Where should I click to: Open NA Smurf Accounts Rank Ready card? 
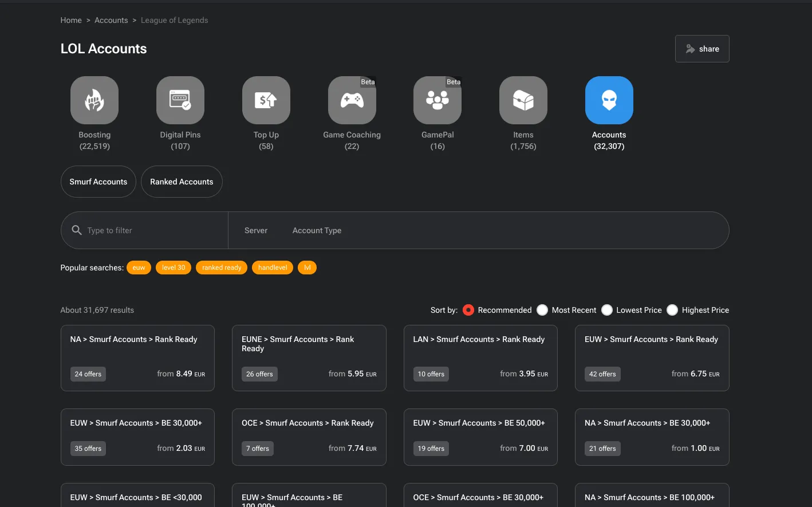click(137, 358)
